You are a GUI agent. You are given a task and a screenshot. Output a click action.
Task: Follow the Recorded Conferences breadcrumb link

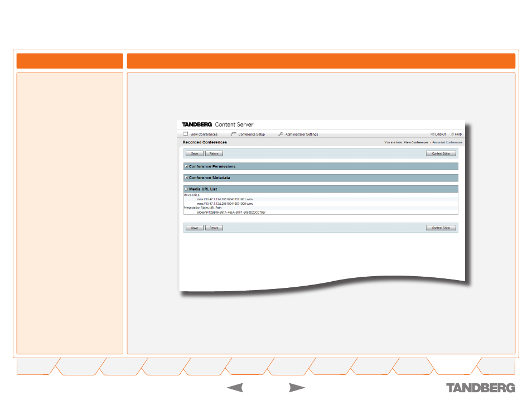[x=447, y=143]
